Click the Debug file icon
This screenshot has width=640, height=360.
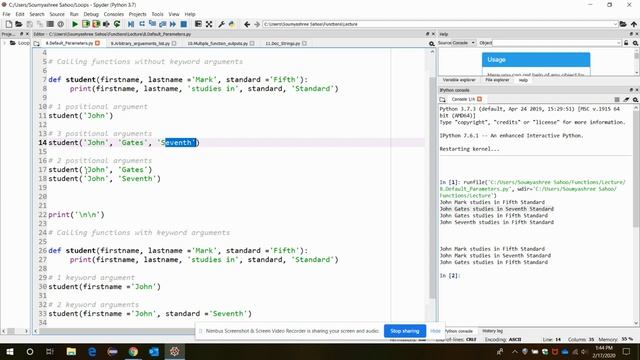[131, 24]
